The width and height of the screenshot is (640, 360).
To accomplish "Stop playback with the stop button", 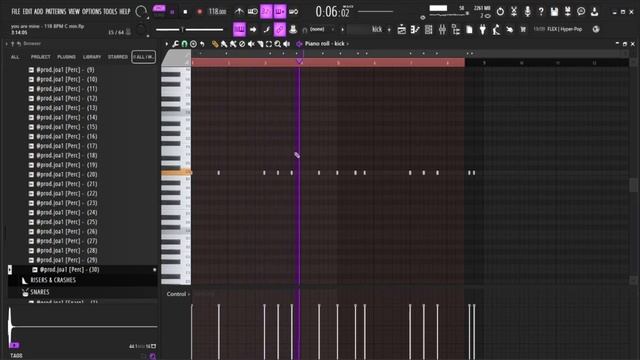I will (185, 12).
